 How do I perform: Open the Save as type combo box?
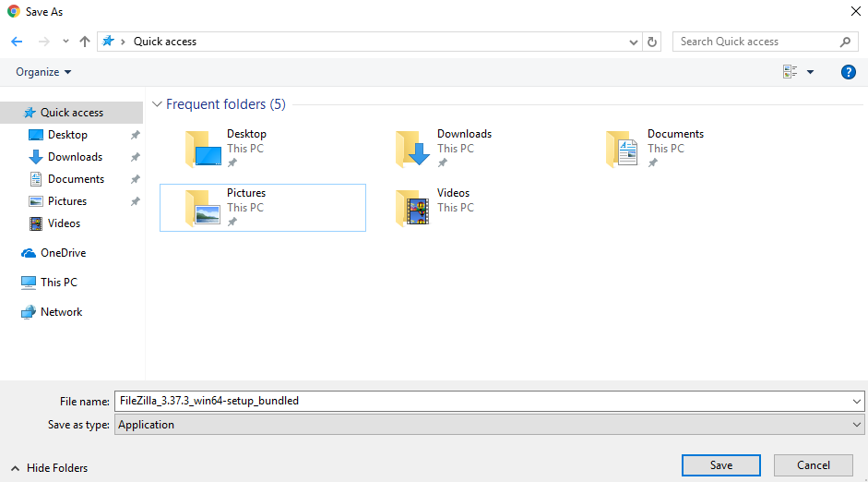click(490, 425)
